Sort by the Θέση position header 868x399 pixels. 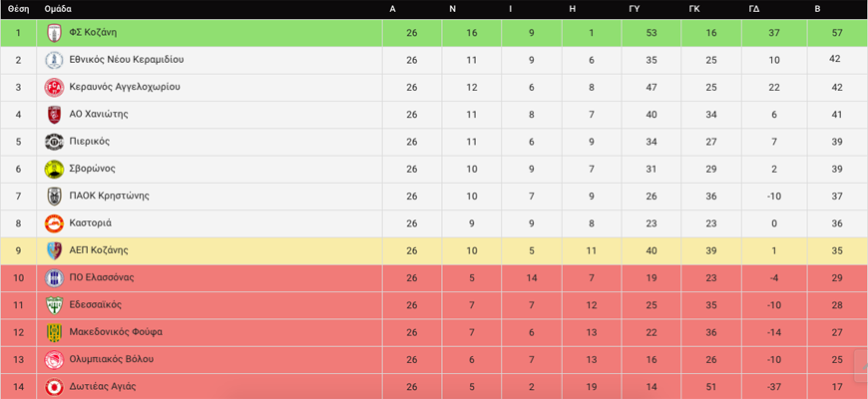[18, 9]
